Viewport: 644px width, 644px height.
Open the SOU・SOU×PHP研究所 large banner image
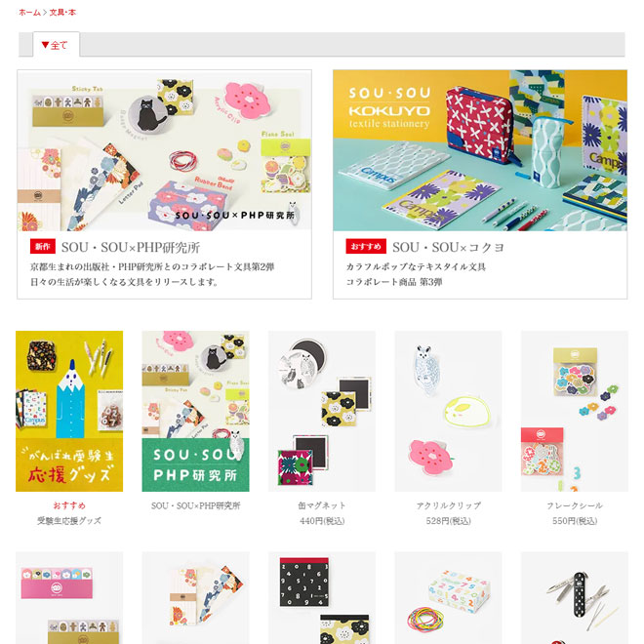(x=164, y=150)
